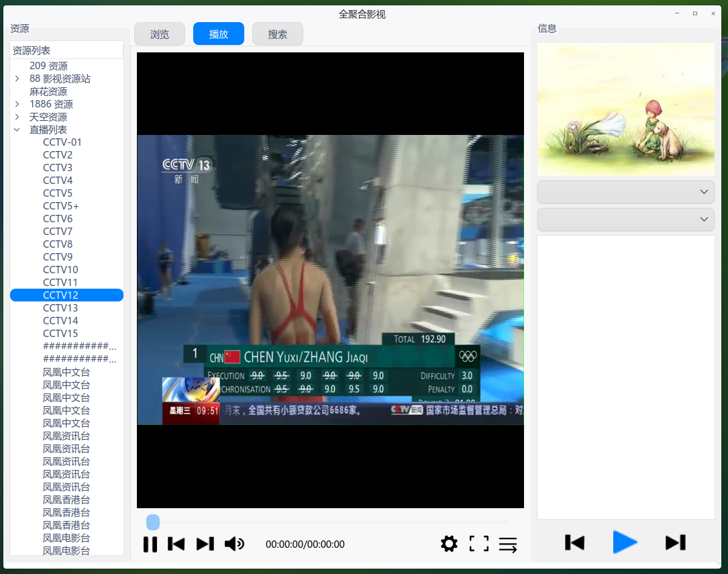Viewport: 728px width, 574px height.
Task: Minimize the 全聚合影视 window
Action: [x=677, y=13]
